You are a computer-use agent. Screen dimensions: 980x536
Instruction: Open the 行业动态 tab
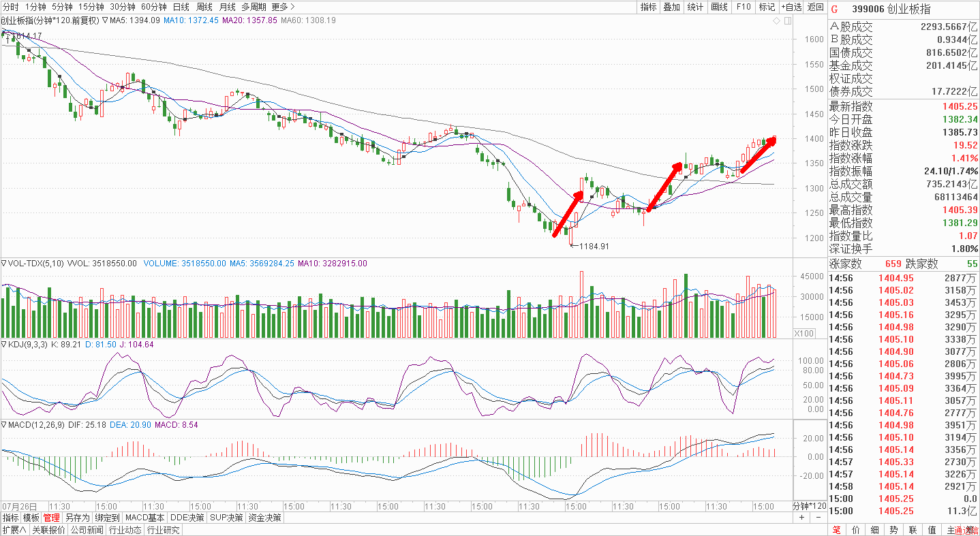(125, 530)
